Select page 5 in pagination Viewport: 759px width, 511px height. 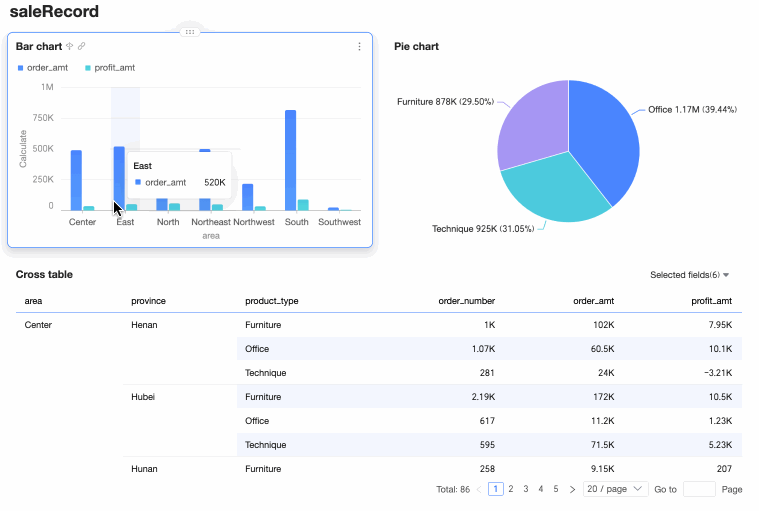[556, 489]
